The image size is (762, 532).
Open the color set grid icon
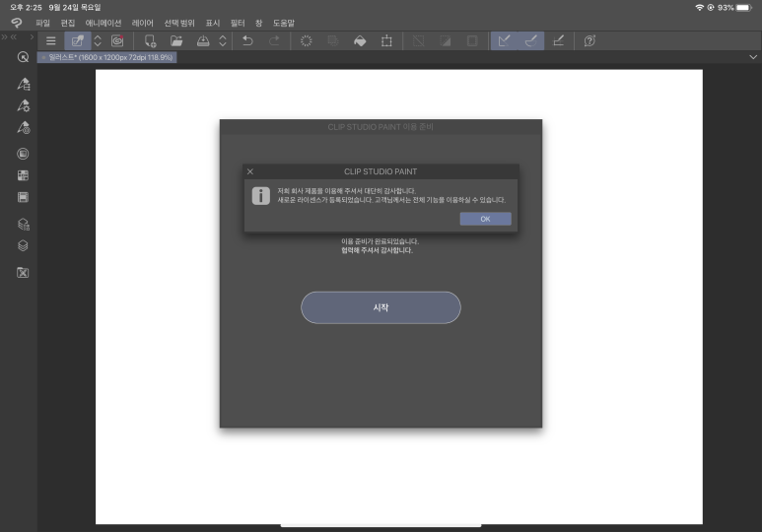pyautogui.click(x=23, y=175)
